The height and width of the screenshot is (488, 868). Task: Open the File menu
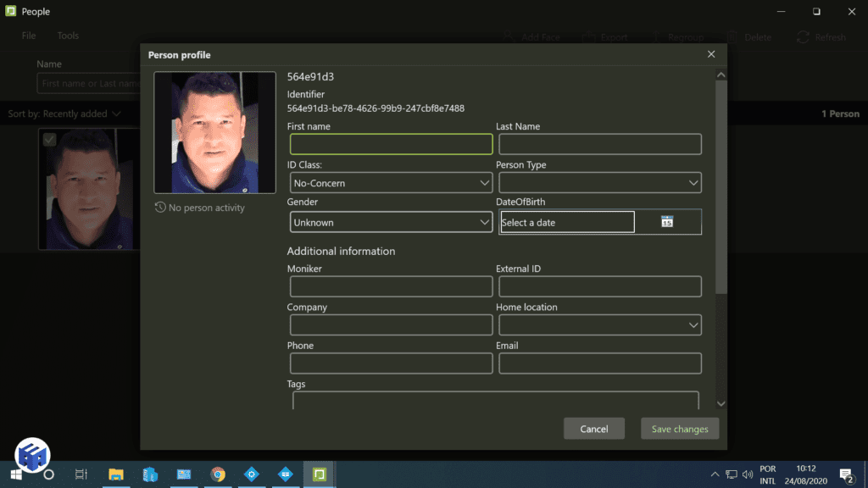pos(28,36)
